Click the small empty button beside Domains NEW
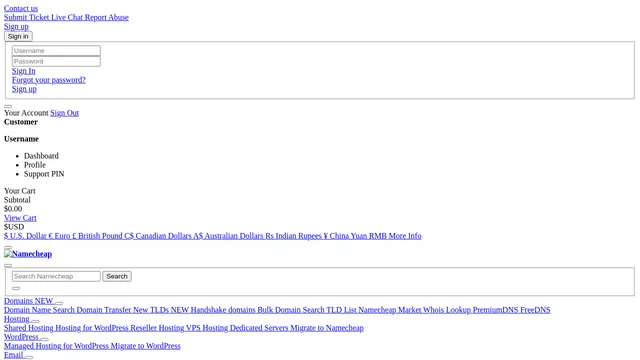This screenshot has height=360, width=640. point(59,303)
